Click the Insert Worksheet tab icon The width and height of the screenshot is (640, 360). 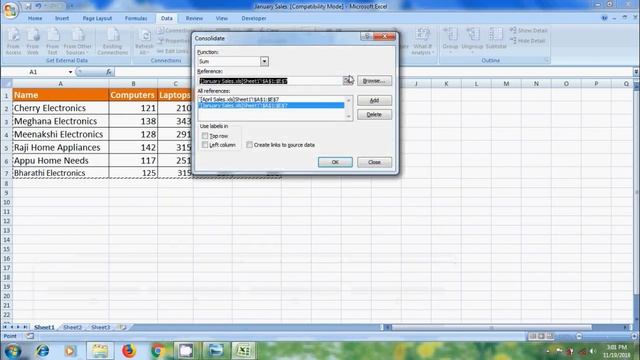(122, 327)
